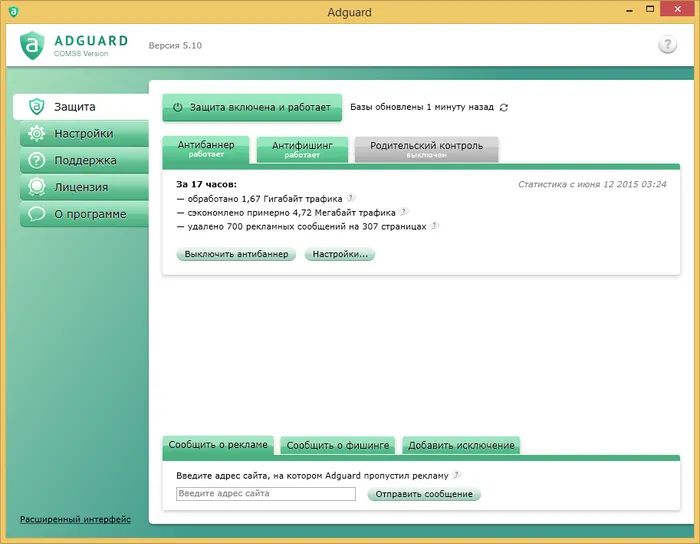Minimize the Adguard window
The image size is (700, 544).
pyautogui.click(x=629, y=10)
